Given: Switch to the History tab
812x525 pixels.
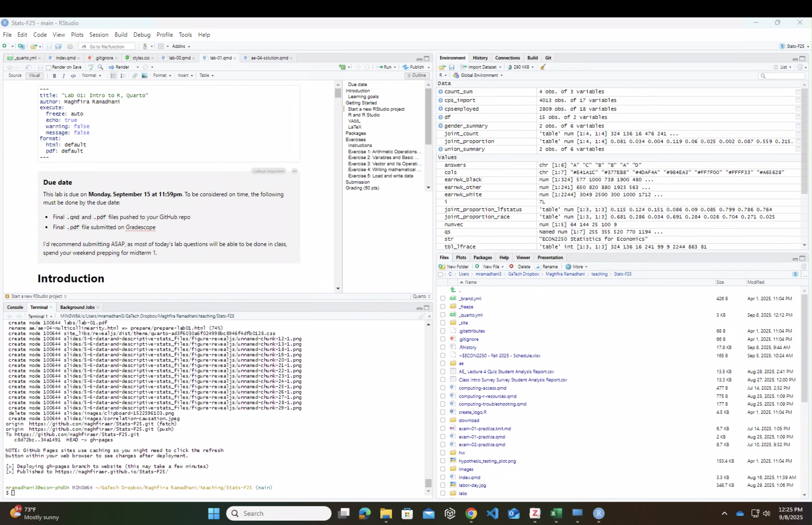Looking at the screenshot, I should pyautogui.click(x=480, y=58).
